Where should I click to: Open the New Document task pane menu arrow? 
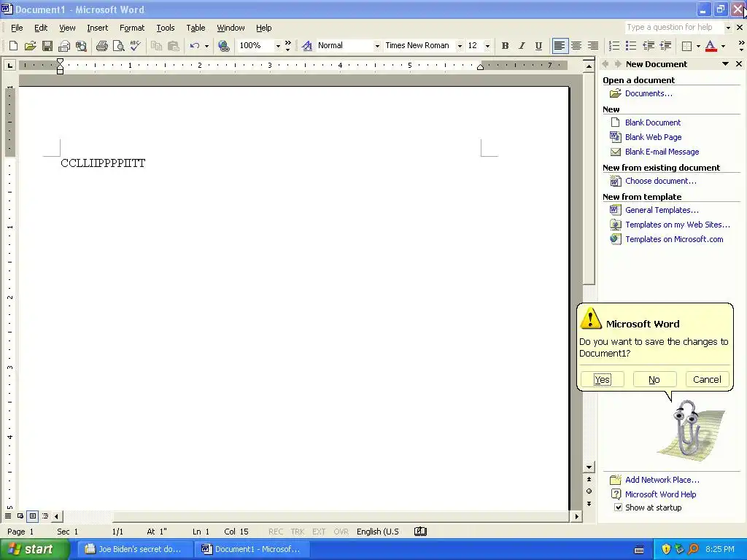tap(725, 64)
